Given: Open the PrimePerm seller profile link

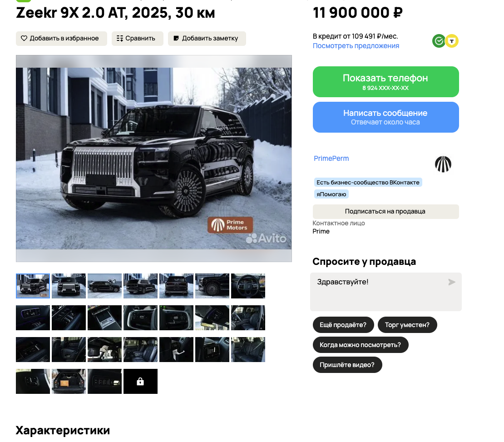Looking at the screenshot, I should 331,158.
